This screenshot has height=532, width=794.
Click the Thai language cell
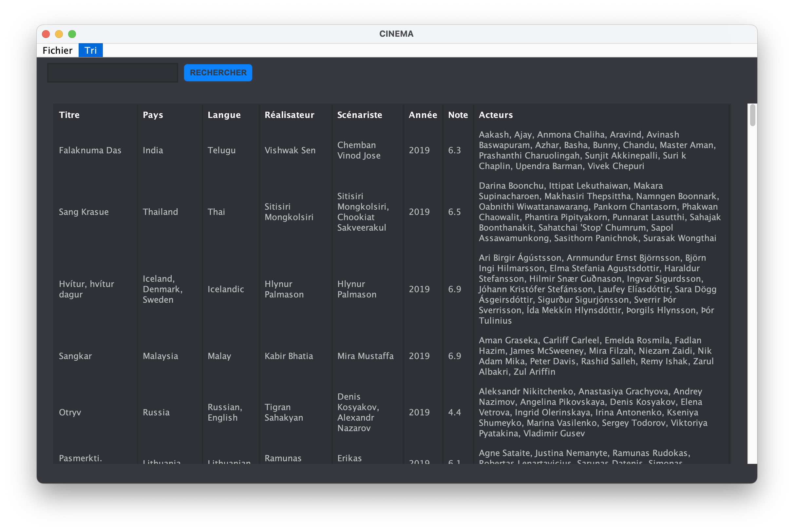pyautogui.click(x=216, y=212)
